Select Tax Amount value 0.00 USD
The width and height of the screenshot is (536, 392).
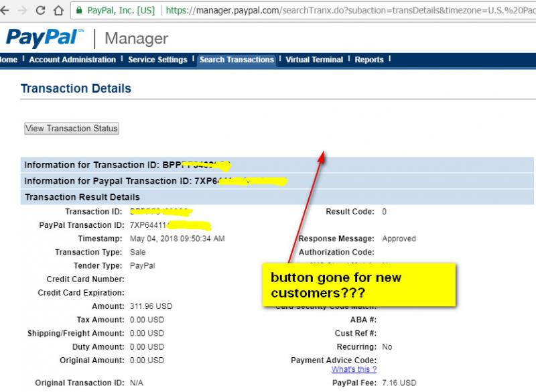click(147, 320)
